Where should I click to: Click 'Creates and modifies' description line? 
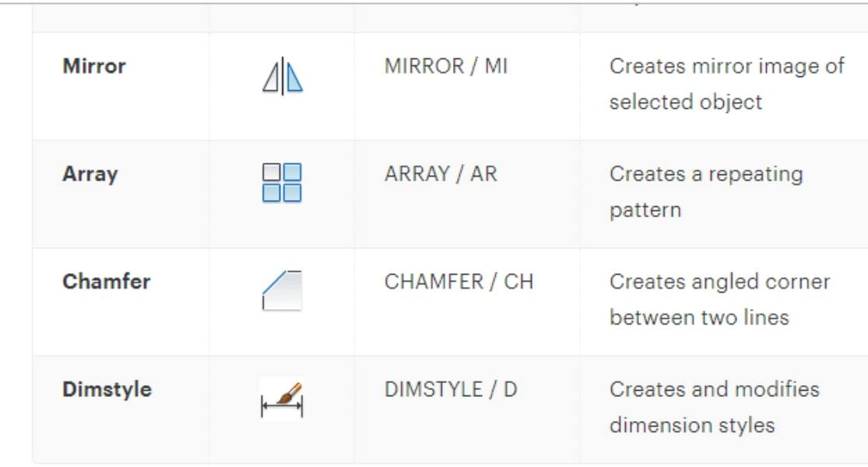(714, 389)
